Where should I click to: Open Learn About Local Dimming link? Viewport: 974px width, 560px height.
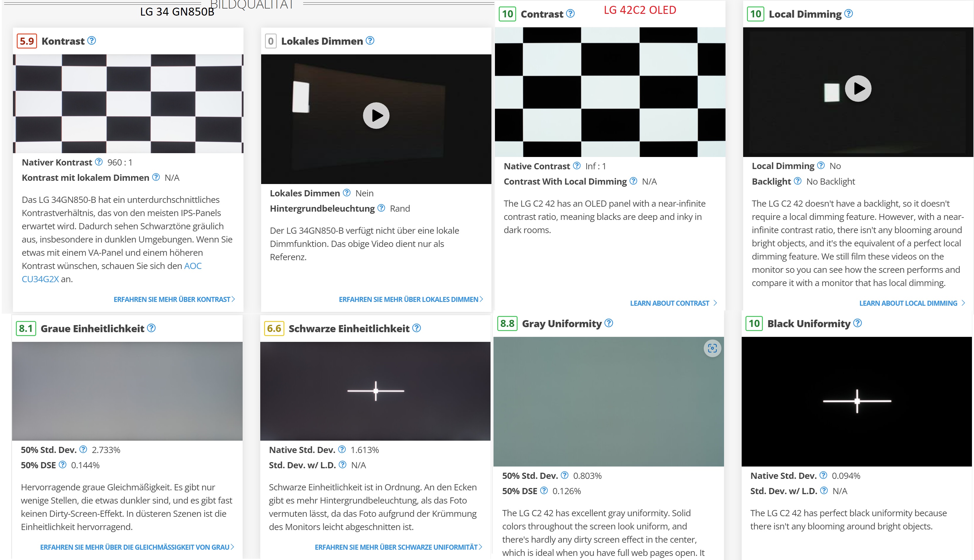click(x=912, y=303)
